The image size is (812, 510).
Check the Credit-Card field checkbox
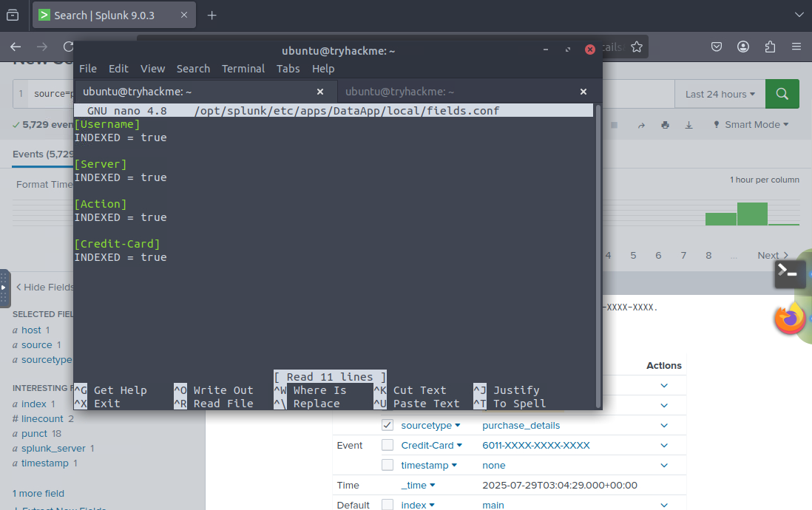click(388, 445)
